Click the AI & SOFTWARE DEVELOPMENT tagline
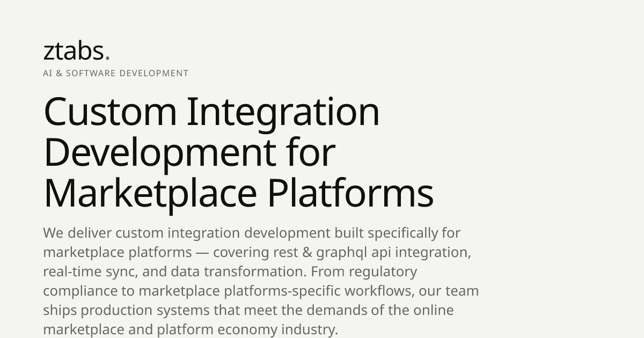Screen dimensions: 644x338 [116, 73]
